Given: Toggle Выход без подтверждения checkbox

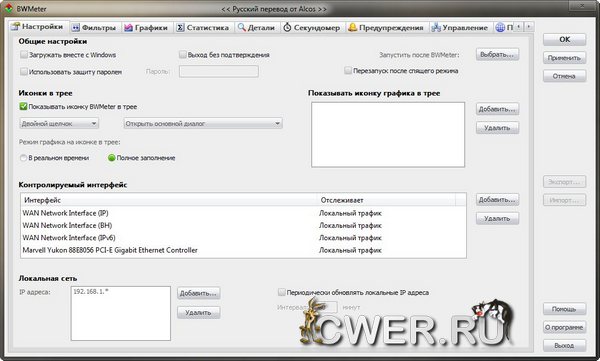Looking at the screenshot, I should pos(183,55).
